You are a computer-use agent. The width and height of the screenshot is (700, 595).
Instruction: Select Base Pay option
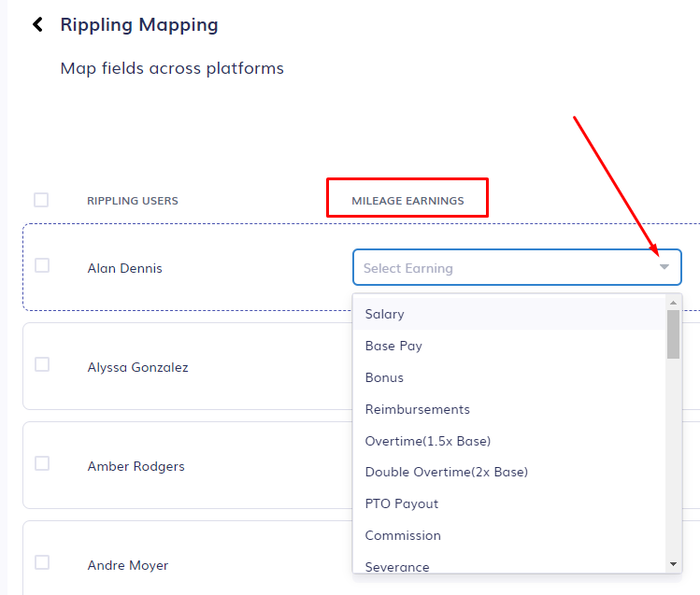pos(393,346)
